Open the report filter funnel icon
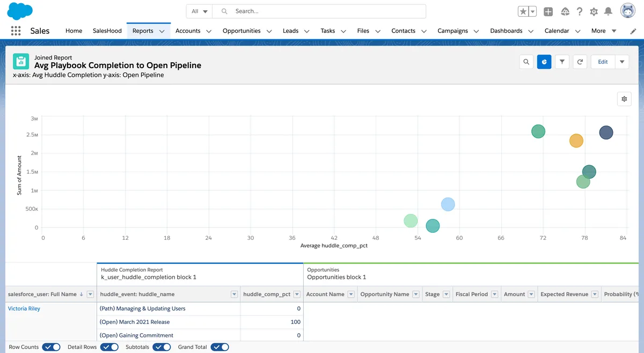The image size is (644, 353). point(562,62)
